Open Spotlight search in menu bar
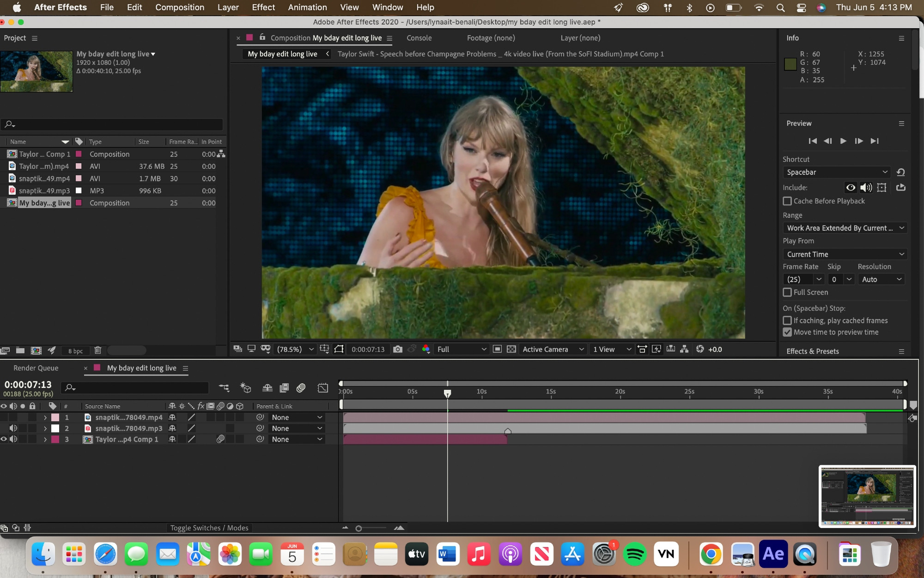Screen dimensions: 924x578 [780, 7]
